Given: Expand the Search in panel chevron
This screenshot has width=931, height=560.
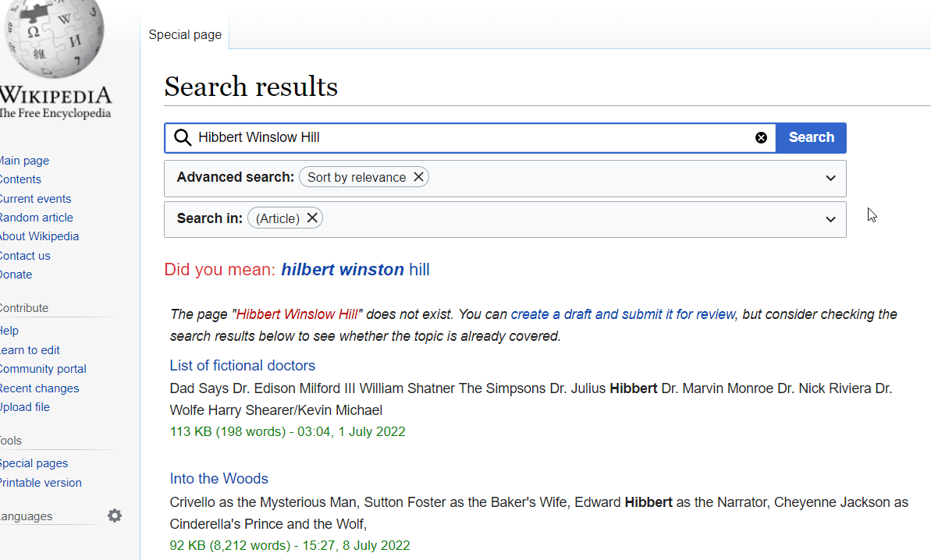Looking at the screenshot, I should pyautogui.click(x=830, y=219).
